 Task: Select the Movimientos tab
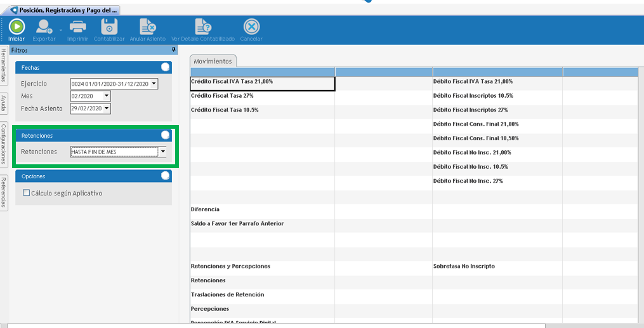click(213, 61)
